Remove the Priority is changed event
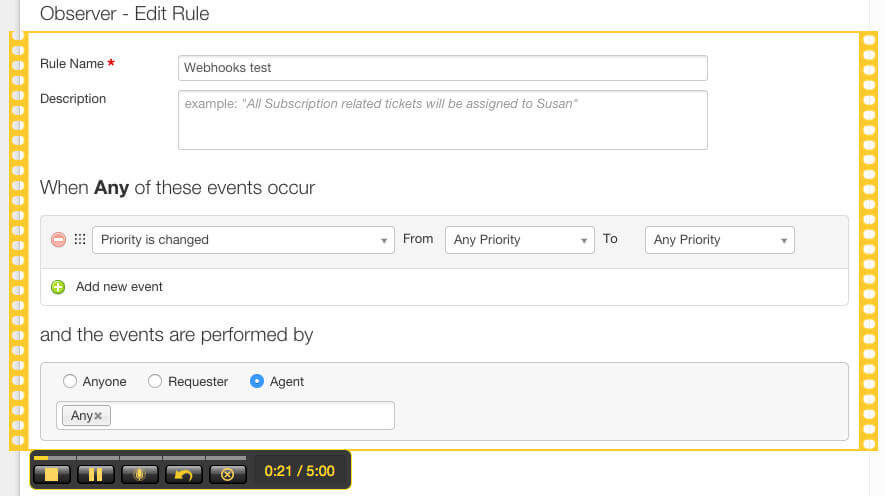This screenshot has height=496, width=885. [x=58, y=240]
